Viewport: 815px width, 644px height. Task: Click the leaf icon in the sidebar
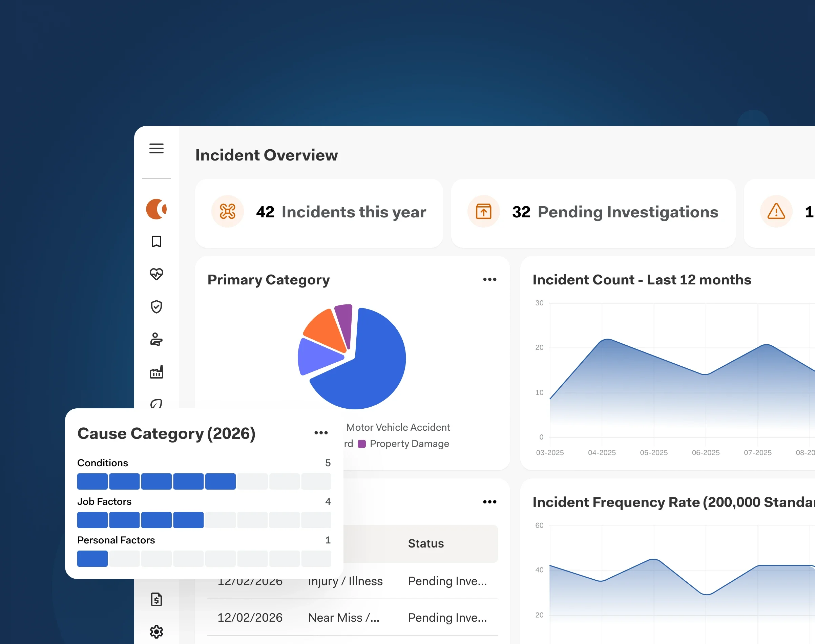pos(156,404)
